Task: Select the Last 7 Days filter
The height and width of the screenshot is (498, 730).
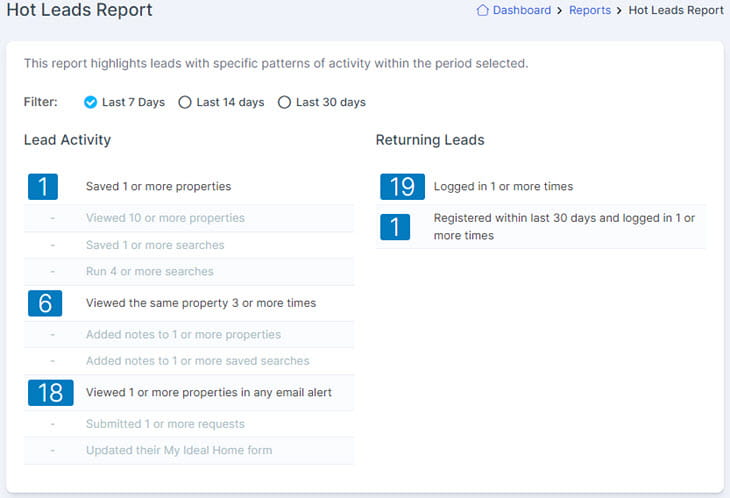Action: click(124, 102)
